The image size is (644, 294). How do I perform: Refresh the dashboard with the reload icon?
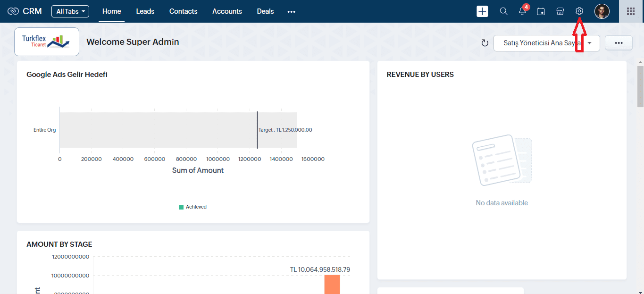point(485,43)
